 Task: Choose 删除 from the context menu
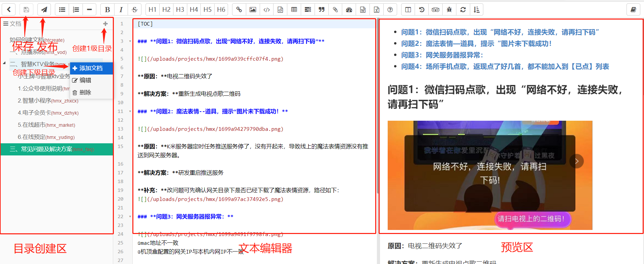(91, 92)
